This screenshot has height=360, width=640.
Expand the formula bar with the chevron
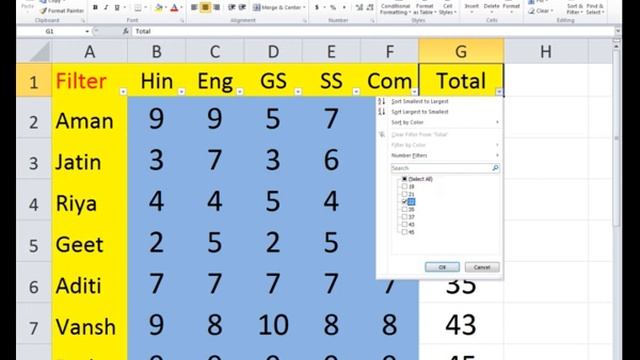pyautogui.click(x=618, y=31)
